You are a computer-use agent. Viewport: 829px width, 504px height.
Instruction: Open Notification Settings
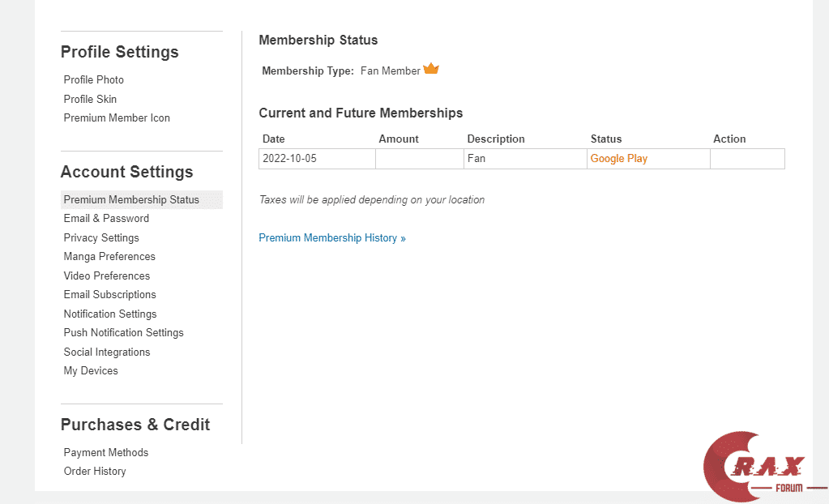pos(110,314)
